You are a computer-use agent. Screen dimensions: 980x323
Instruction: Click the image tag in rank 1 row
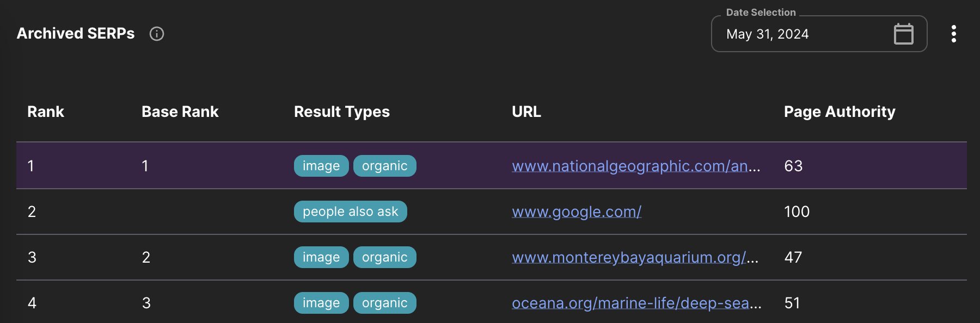321,166
